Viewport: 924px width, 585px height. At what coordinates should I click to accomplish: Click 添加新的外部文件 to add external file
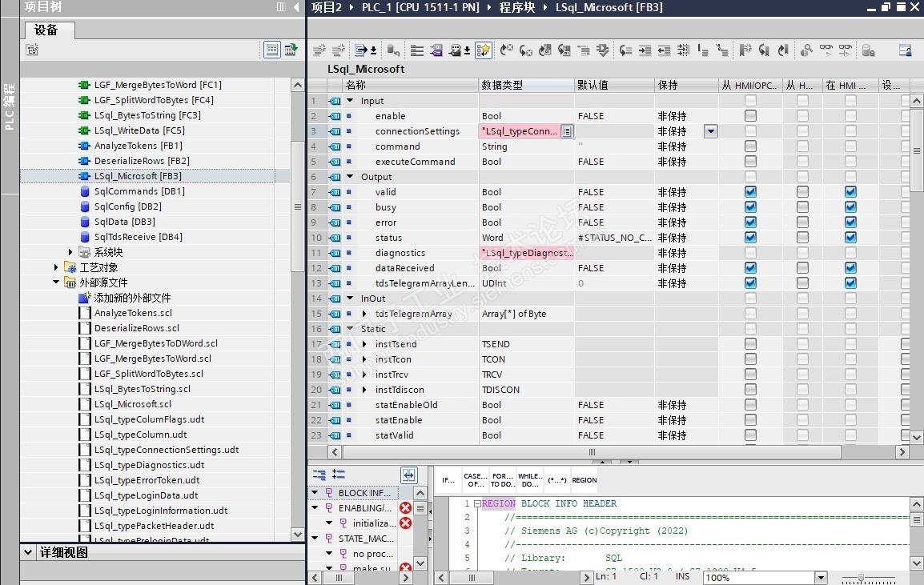point(132,298)
